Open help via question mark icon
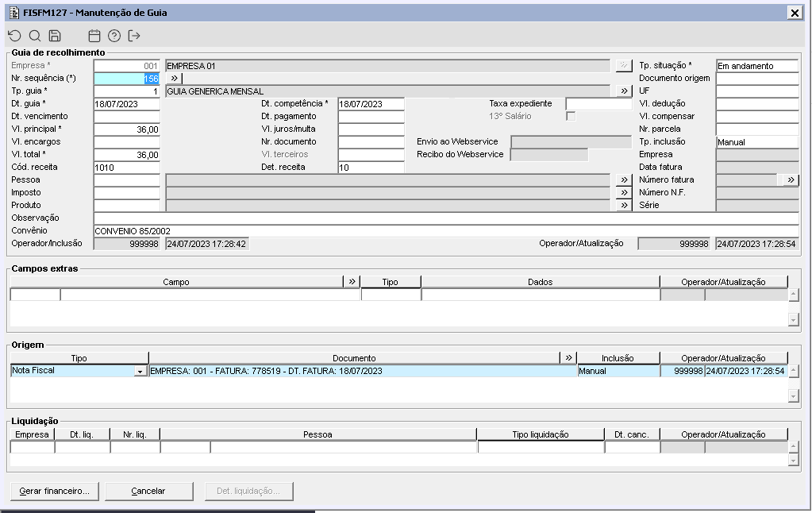This screenshot has width=812, height=513. tap(114, 36)
